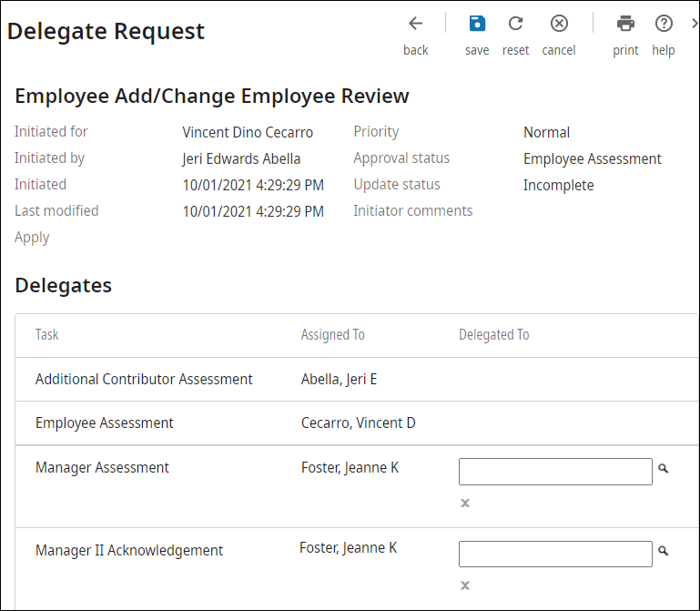
Task: Open help via question mark icon
Action: [664, 24]
